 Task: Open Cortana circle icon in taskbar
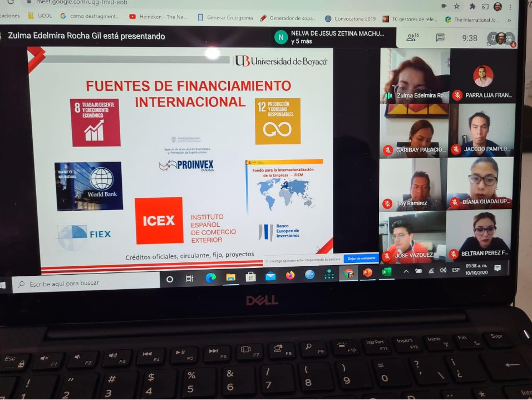coord(170,279)
